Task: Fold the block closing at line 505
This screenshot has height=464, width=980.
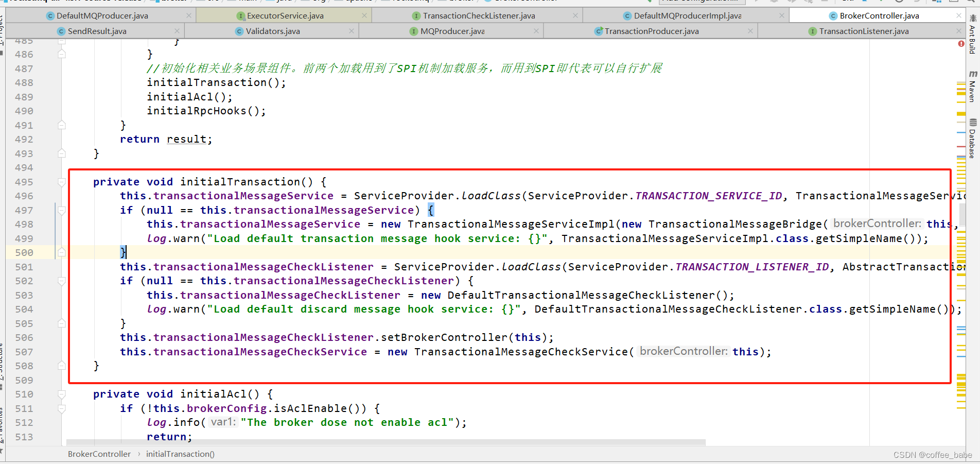Action: [62, 323]
